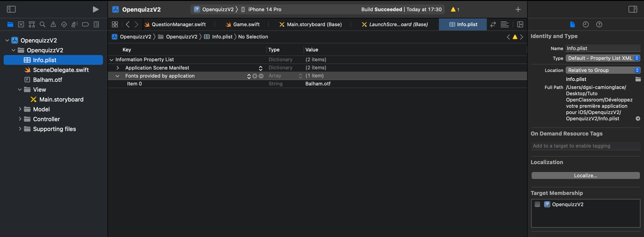Reveal Full Path in Finder arrow
644x237 pixels.
click(638, 119)
